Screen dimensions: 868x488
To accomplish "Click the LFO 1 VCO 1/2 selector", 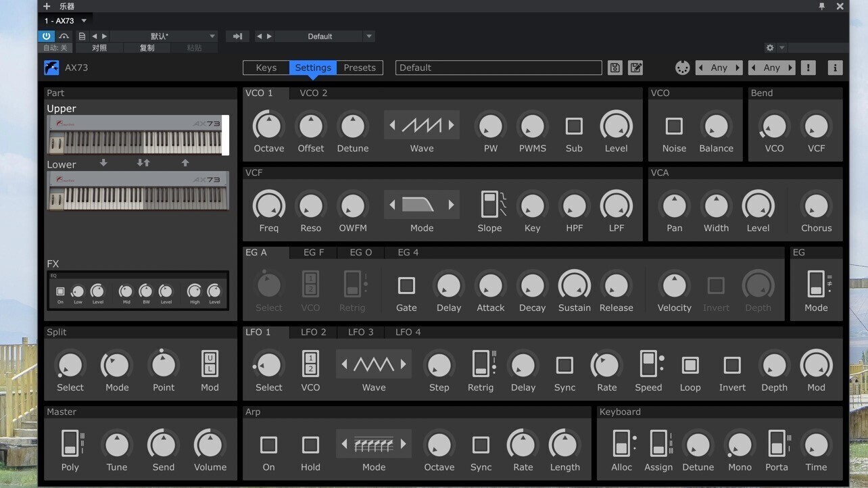I will coord(310,364).
